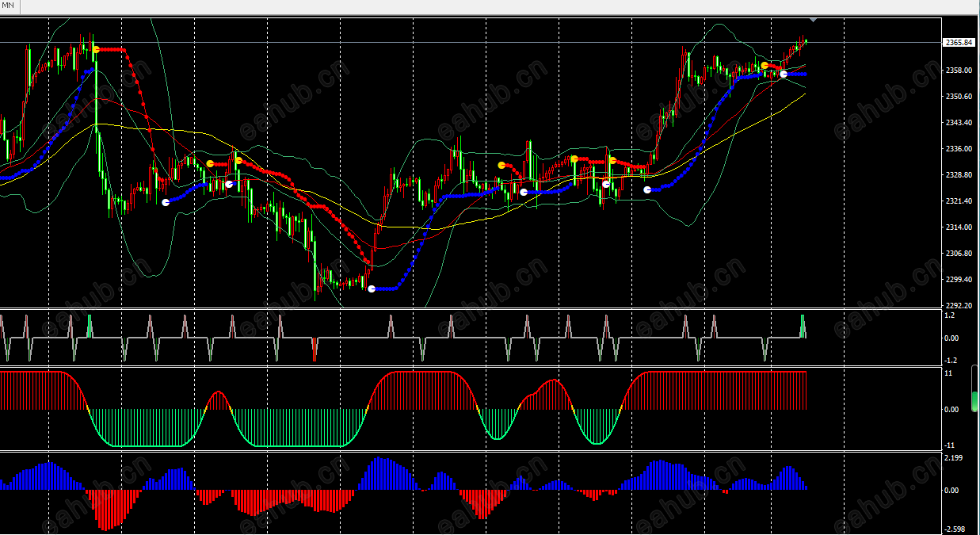Click the 2336.00 price scale value
Viewport: 980px width, 535px height.
point(959,149)
